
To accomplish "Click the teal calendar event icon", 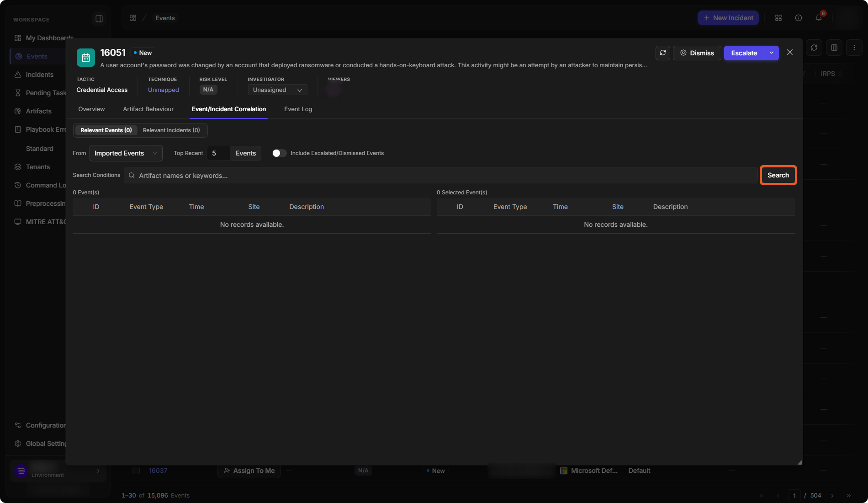I will 85,58.
